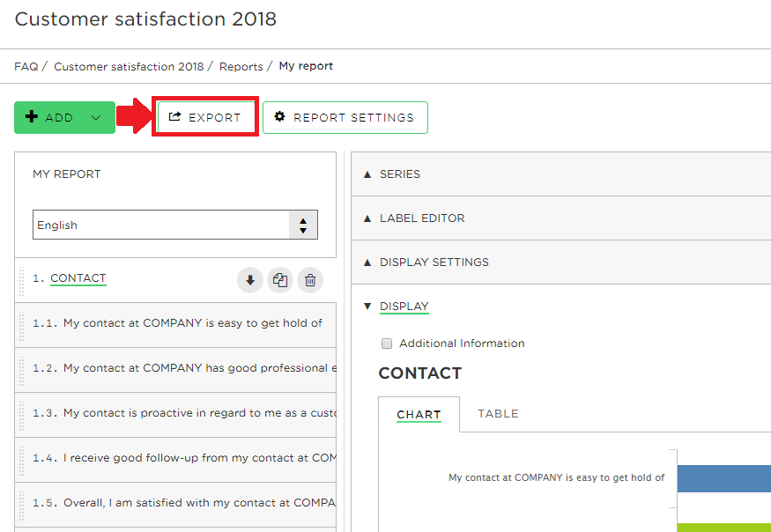Click the drag handle of item 1.1
This screenshot has height=532, width=771.
[x=21, y=326]
